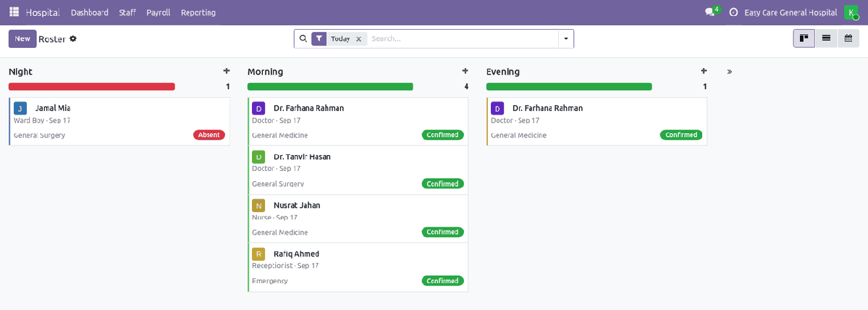This screenshot has height=310, width=868.
Task: Click the Emergency department text
Action: pyautogui.click(x=270, y=281)
